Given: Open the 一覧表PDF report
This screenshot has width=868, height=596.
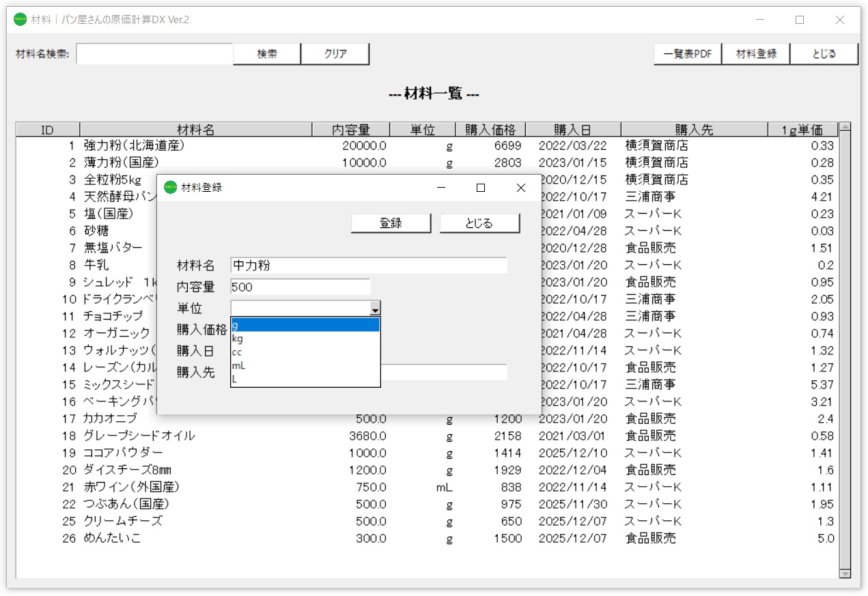Looking at the screenshot, I should (687, 53).
